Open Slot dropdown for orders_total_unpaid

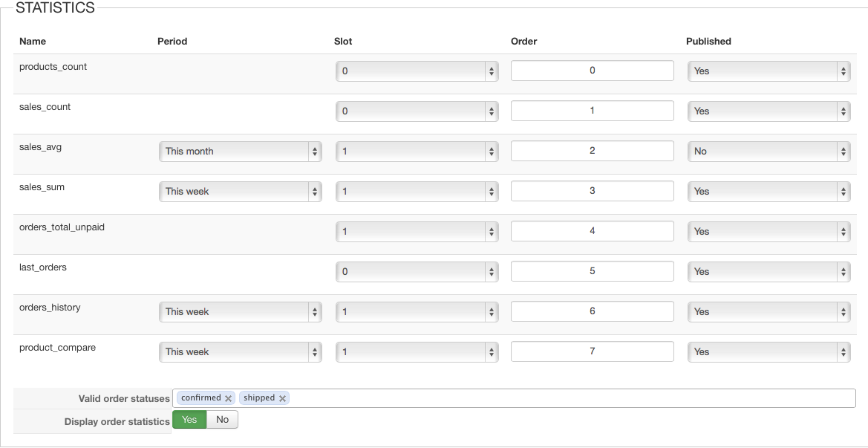(x=417, y=232)
